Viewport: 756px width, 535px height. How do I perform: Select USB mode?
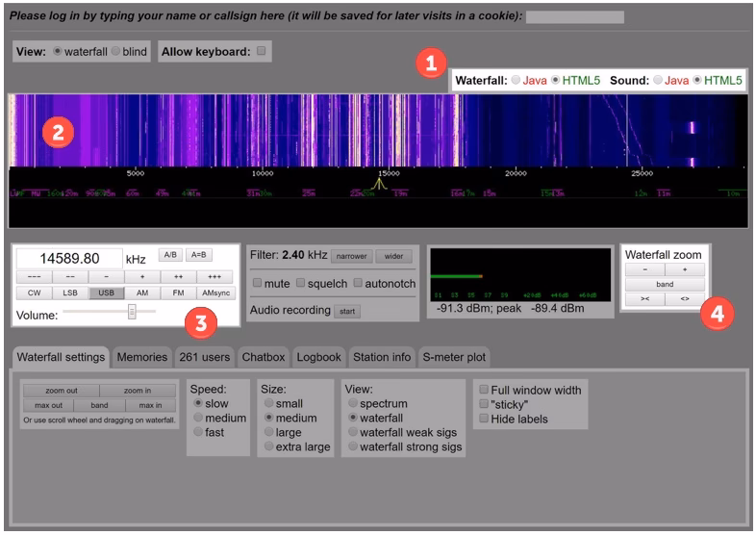[x=107, y=293]
